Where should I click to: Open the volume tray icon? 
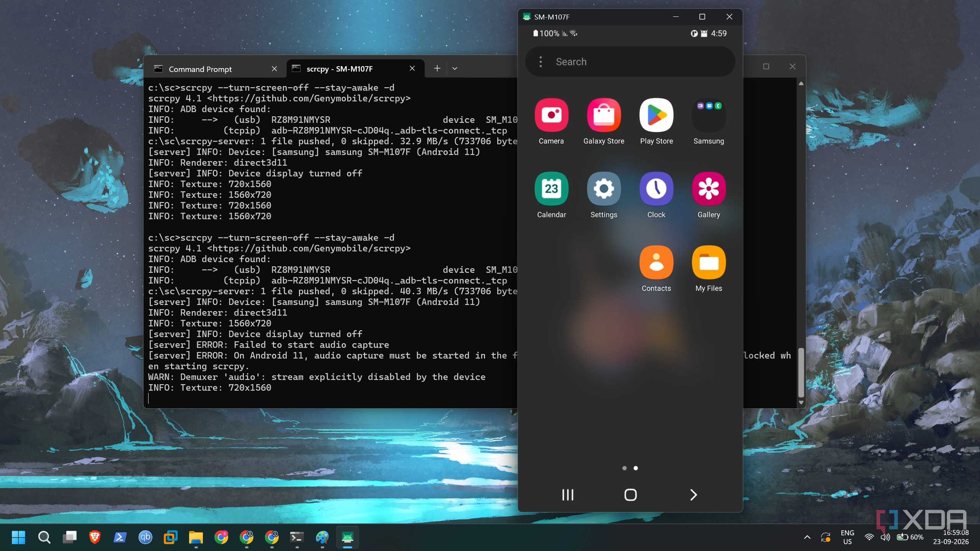(885, 537)
